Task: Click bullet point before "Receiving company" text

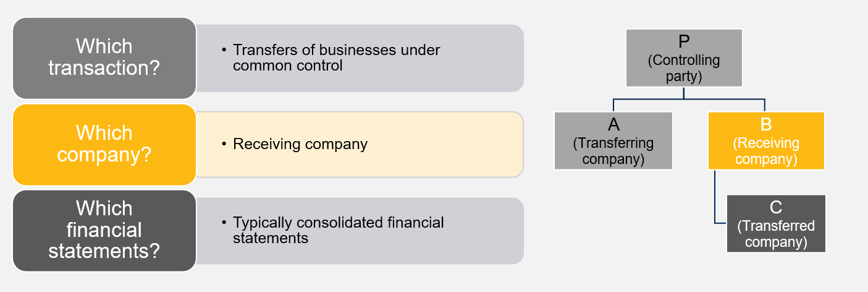Action: (x=224, y=144)
